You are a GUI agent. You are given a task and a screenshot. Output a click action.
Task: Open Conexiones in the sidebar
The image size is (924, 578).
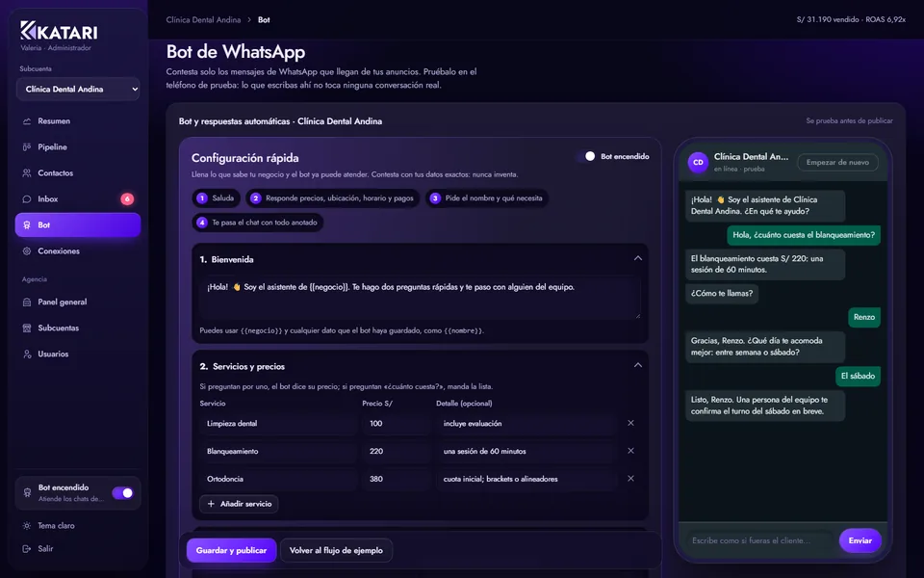coord(78,251)
